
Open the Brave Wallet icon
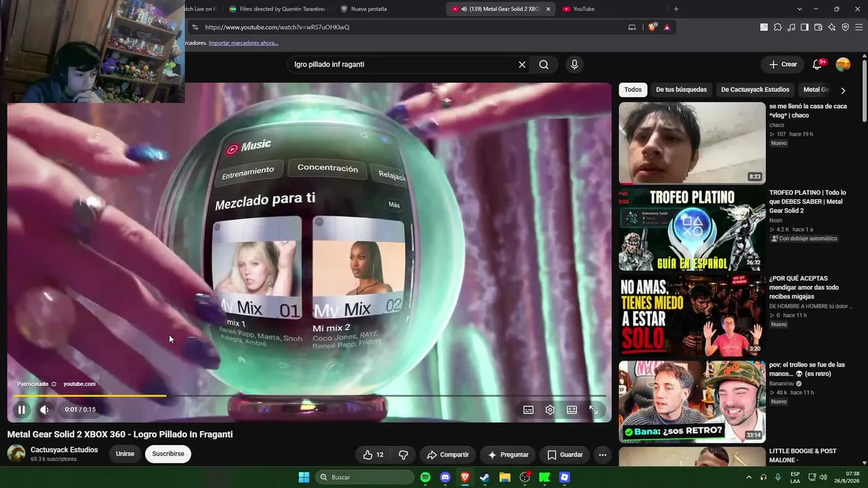(x=818, y=27)
